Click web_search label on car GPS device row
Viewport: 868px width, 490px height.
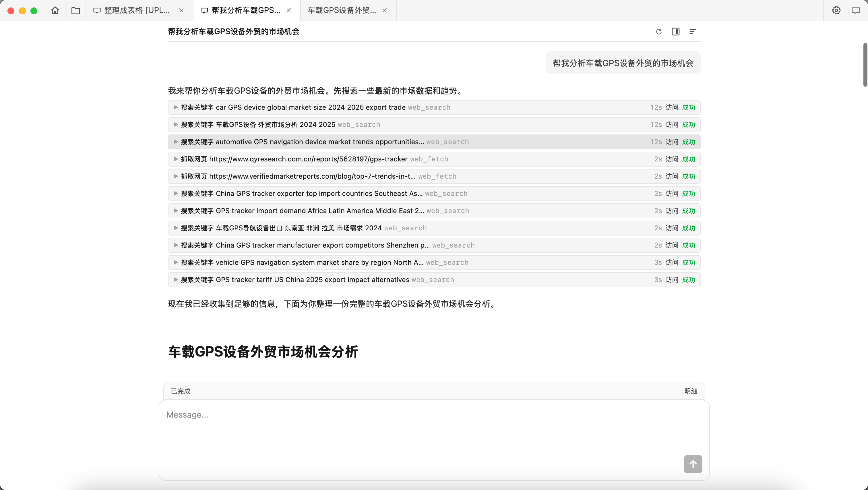tap(429, 107)
